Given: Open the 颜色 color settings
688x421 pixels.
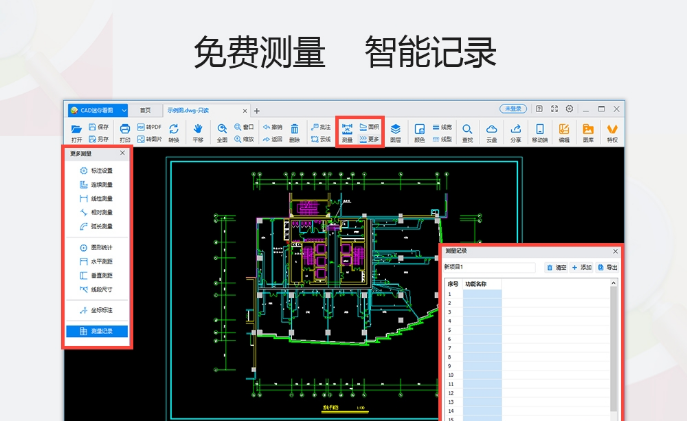Looking at the screenshot, I should 419,133.
